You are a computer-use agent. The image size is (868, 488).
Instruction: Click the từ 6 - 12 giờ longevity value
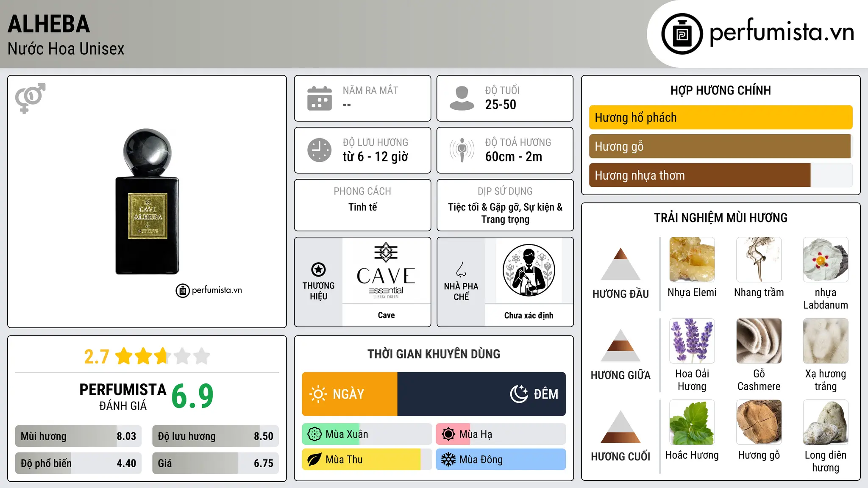coord(376,157)
